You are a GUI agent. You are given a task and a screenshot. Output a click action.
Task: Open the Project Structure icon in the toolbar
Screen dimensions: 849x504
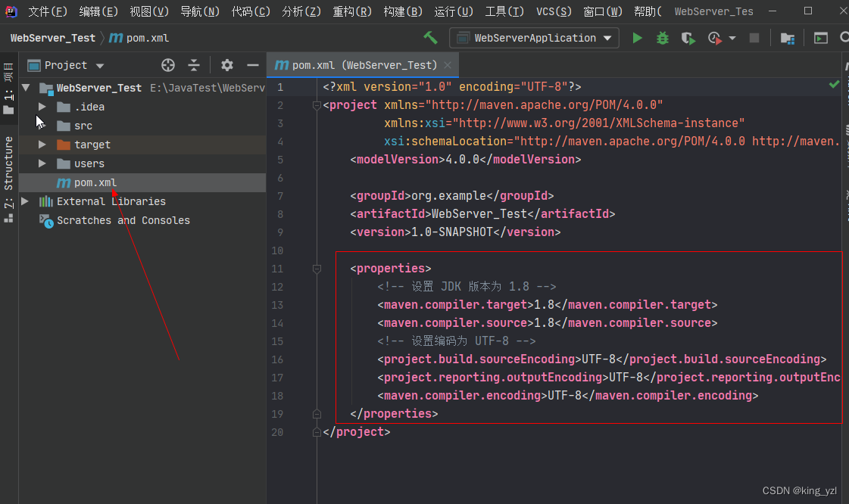787,38
